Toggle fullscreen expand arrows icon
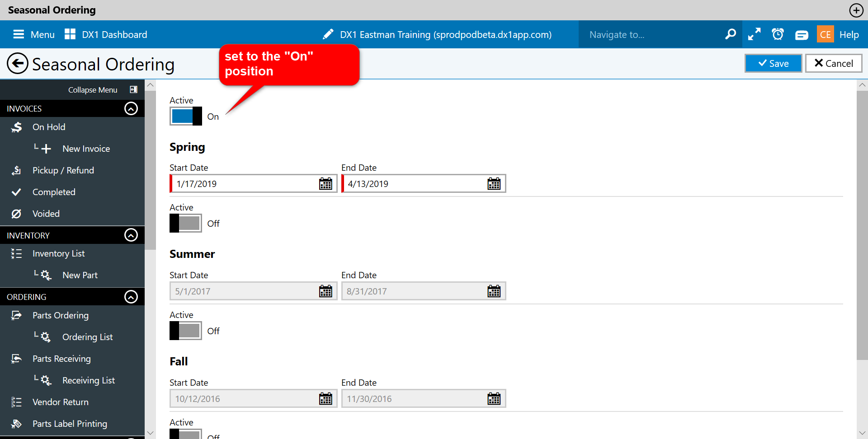The height and width of the screenshot is (439, 868). 754,34
